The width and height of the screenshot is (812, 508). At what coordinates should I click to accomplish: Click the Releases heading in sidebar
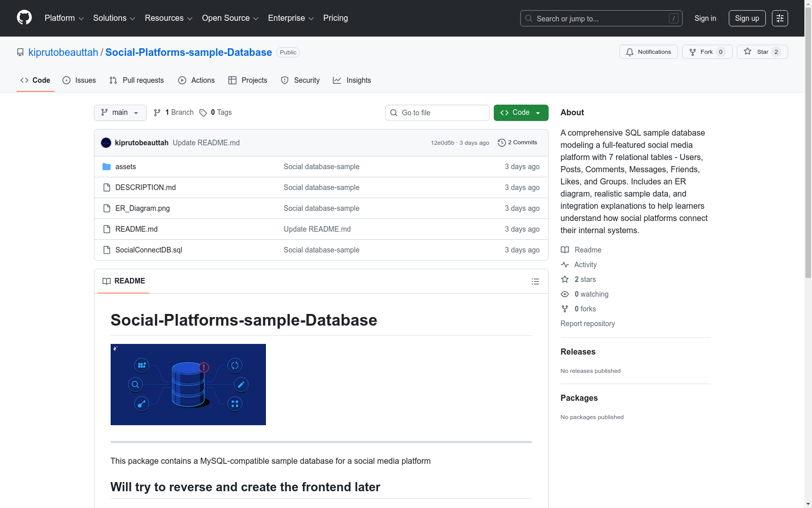click(x=578, y=352)
